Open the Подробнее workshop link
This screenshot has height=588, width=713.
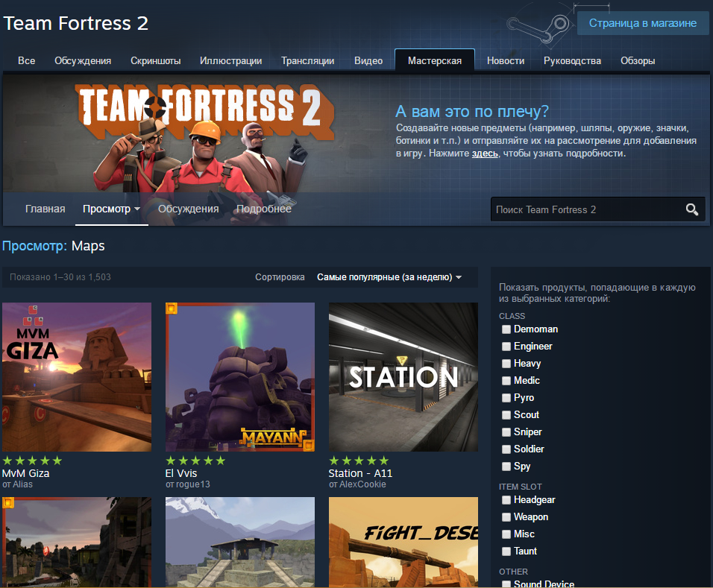point(264,209)
